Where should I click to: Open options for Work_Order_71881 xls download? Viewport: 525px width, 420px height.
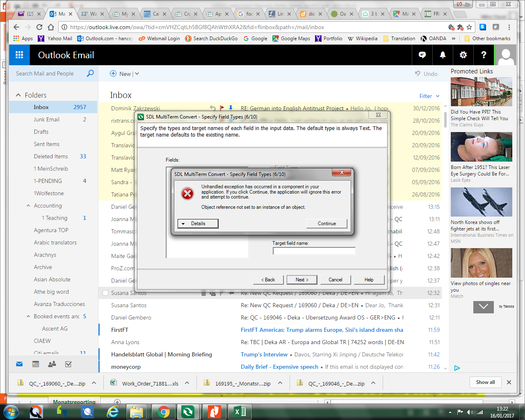click(187, 383)
